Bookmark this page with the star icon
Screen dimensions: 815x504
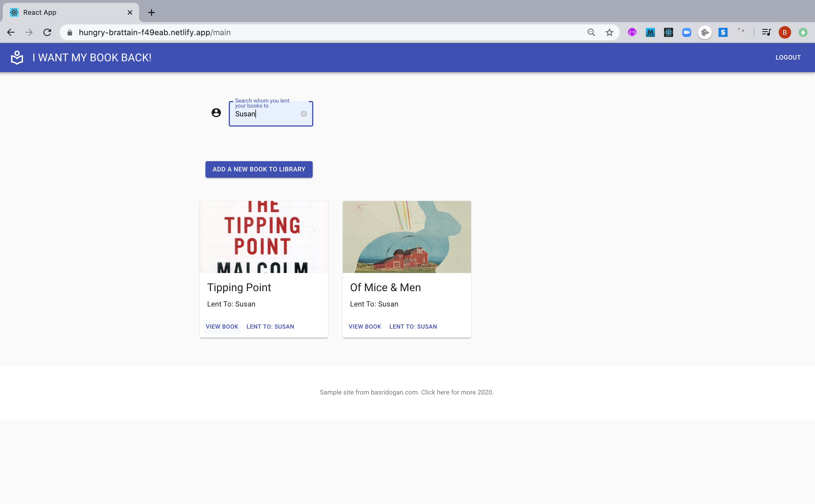pyautogui.click(x=609, y=32)
